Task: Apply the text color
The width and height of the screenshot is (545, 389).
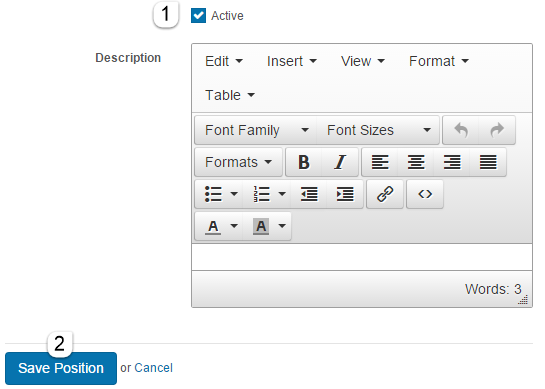Action: (213, 226)
